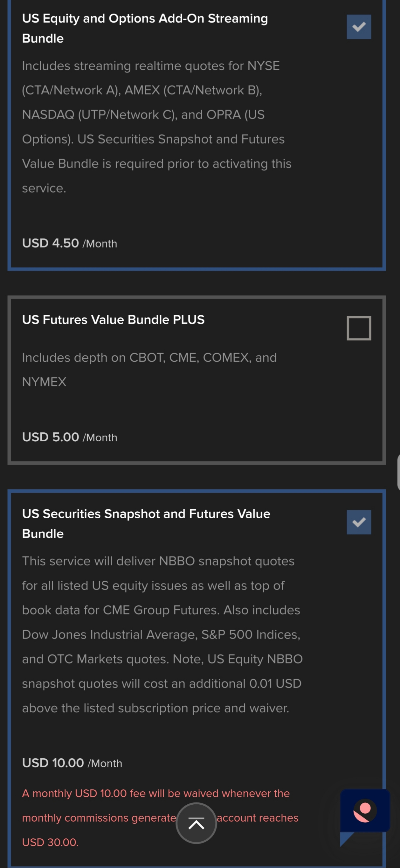
Task: Tap the NBBO snapshot quotes description text
Action: [x=162, y=634]
